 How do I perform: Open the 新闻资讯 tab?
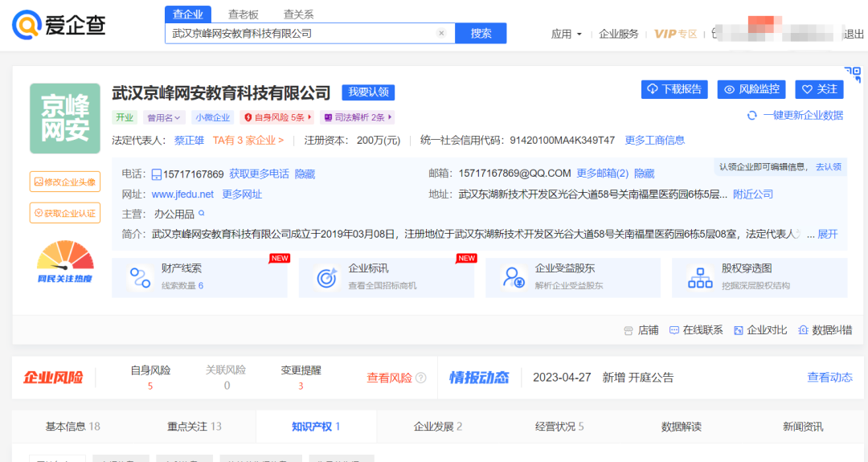click(x=803, y=427)
